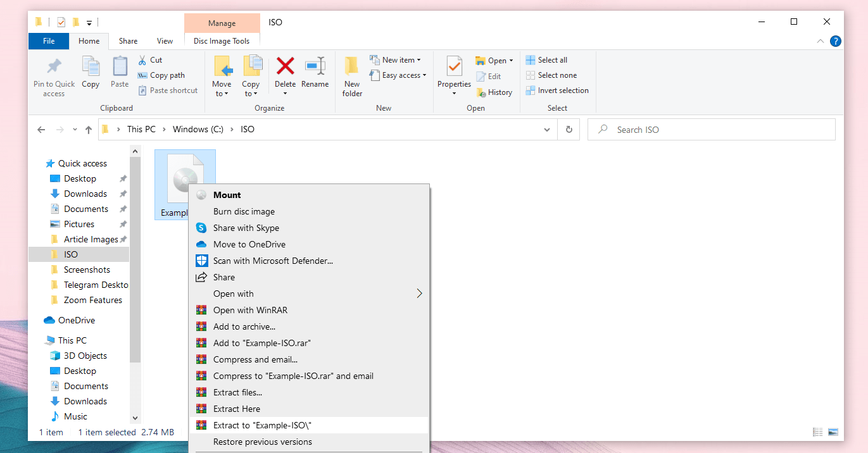Choose Share with Skype
Viewport: 868px width, 453px height.
click(309, 228)
